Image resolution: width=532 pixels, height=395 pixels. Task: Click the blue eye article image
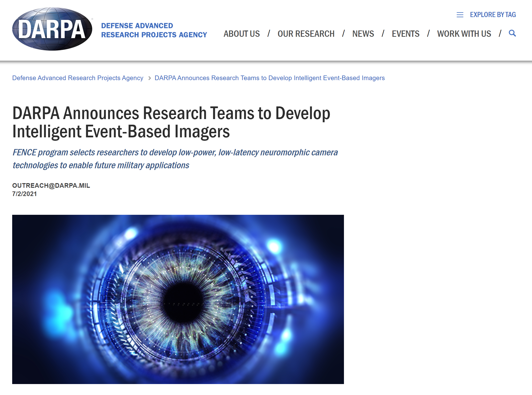click(178, 299)
